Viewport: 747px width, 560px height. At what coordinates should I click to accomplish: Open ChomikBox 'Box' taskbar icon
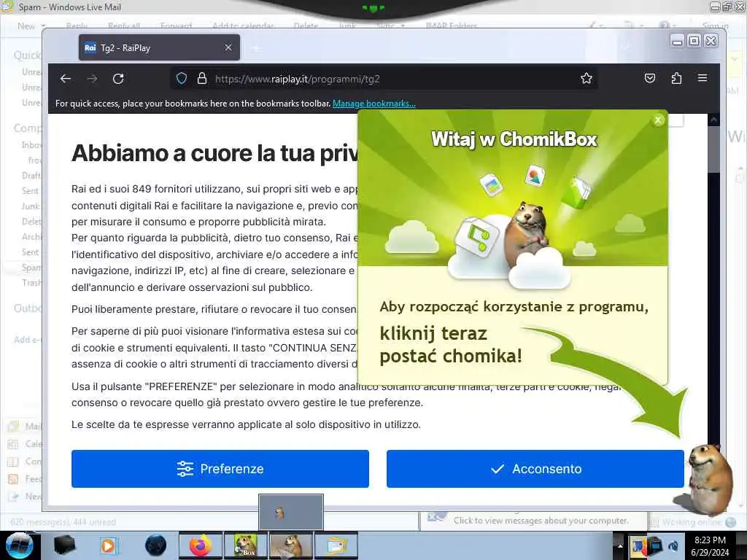pos(245,545)
